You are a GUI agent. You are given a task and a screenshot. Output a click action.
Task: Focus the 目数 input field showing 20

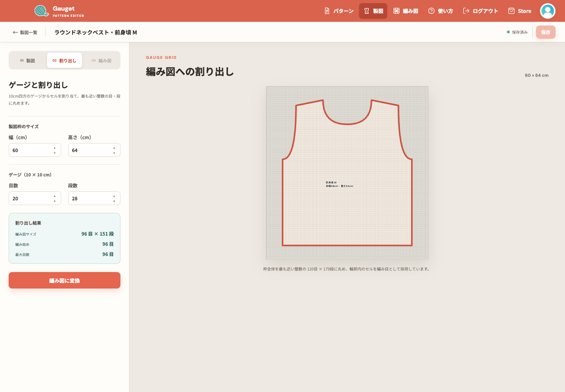coord(35,198)
